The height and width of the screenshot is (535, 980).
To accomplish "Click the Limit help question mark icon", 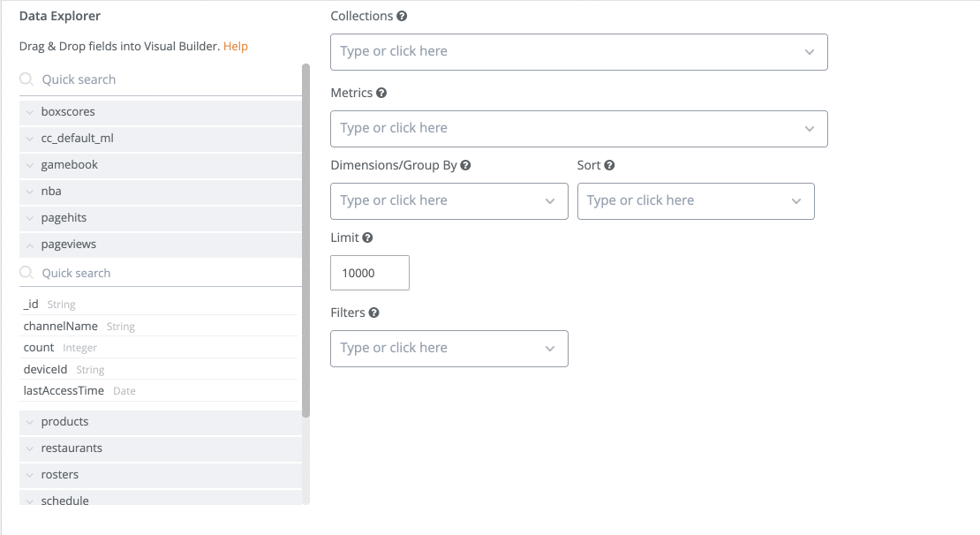I will (x=367, y=238).
